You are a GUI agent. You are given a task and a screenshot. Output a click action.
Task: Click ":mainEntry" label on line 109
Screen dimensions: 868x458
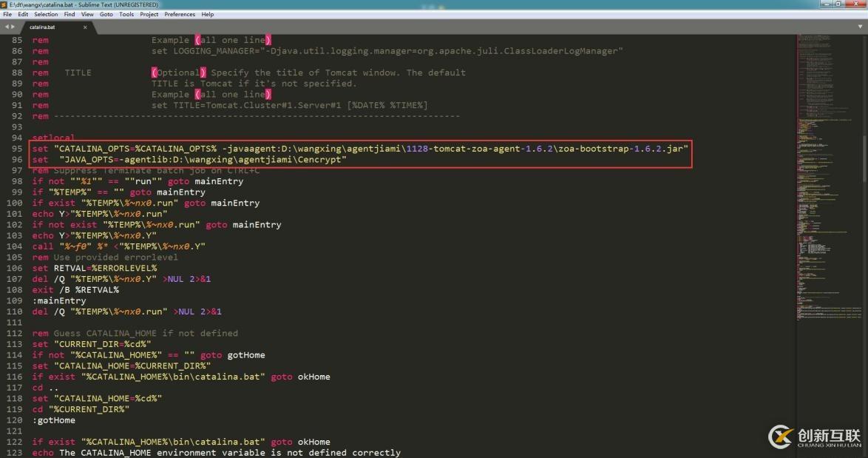pyautogui.click(x=59, y=300)
